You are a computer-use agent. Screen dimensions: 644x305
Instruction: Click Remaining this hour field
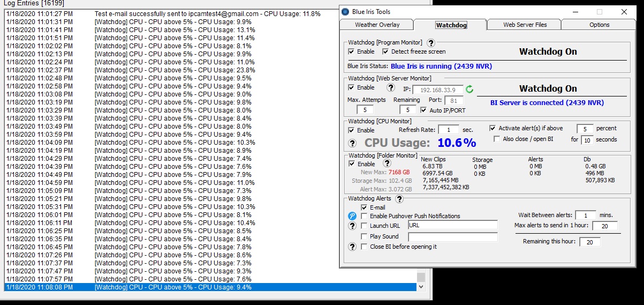click(x=589, y=242)
